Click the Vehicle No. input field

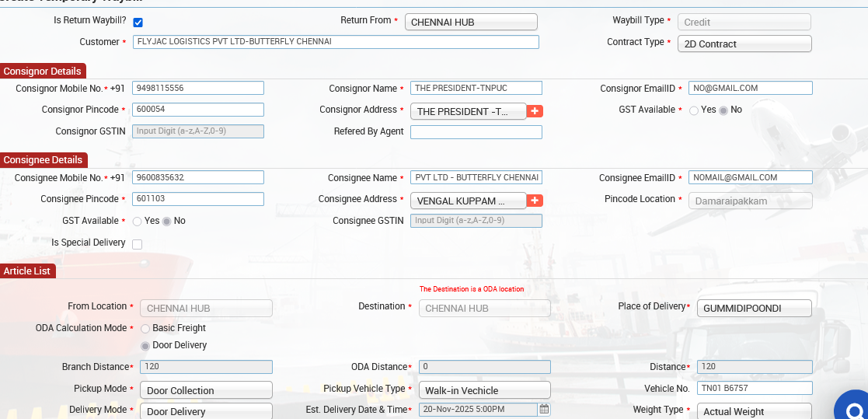(754, 388)
